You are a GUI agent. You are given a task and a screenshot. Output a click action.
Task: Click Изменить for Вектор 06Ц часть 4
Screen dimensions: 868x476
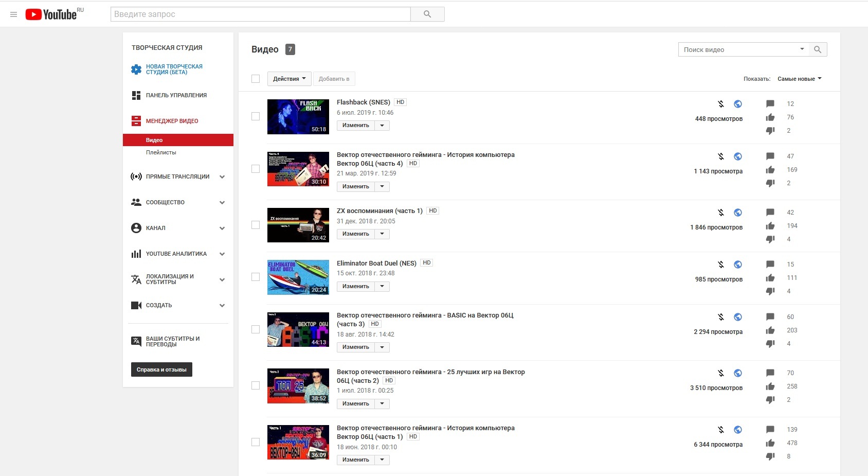coord(356,187)
